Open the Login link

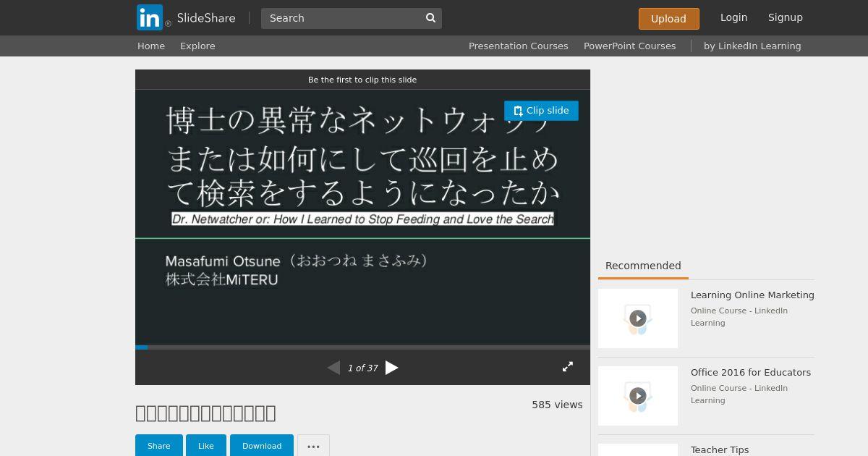733,17
